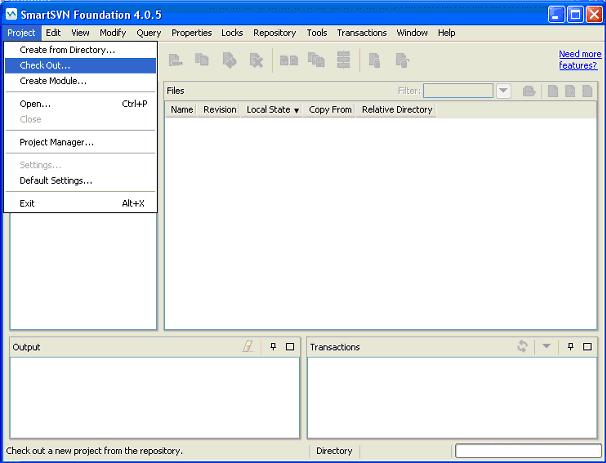Open the Repository menu
606x463 pixels.
pyautogui.click(x=274, y=33)
